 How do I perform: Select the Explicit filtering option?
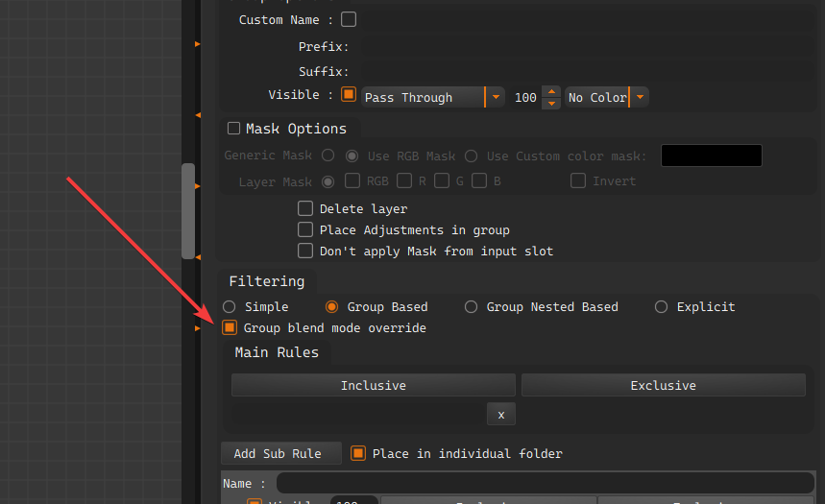(661, 307)
